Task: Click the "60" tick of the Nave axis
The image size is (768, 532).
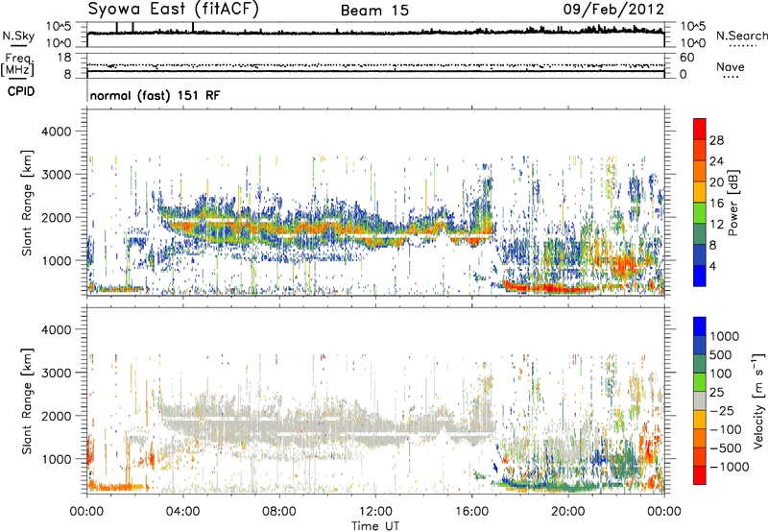Action: [x=687, y=58]
